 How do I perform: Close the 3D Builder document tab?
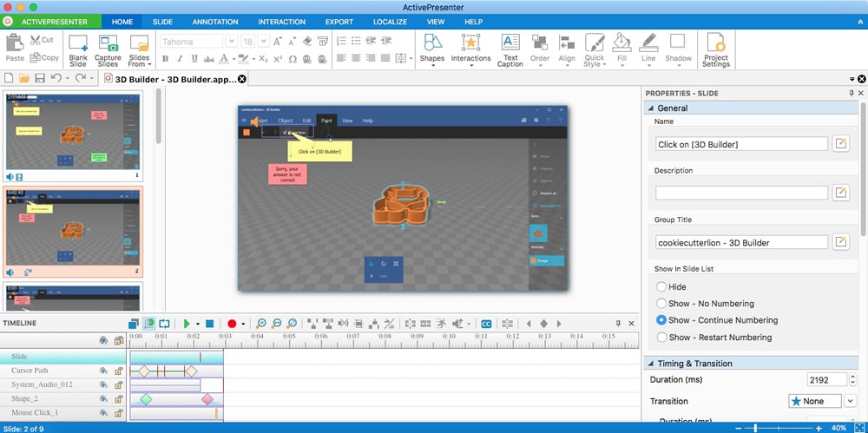click(x=242, y=79)
